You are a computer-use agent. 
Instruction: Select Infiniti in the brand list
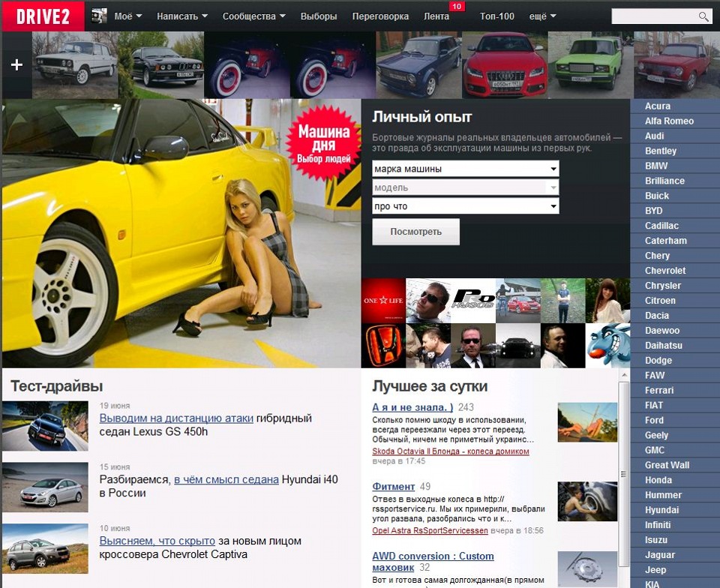point(658,525)
